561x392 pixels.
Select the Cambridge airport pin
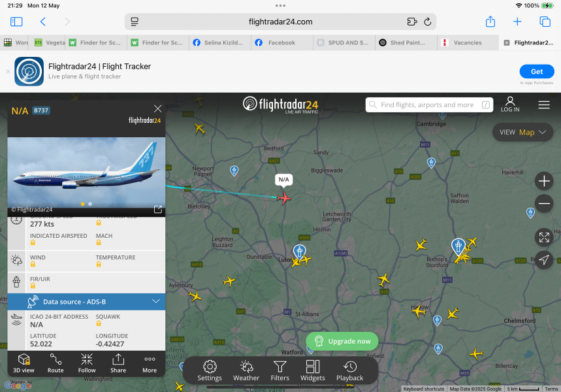pos(443,116)
